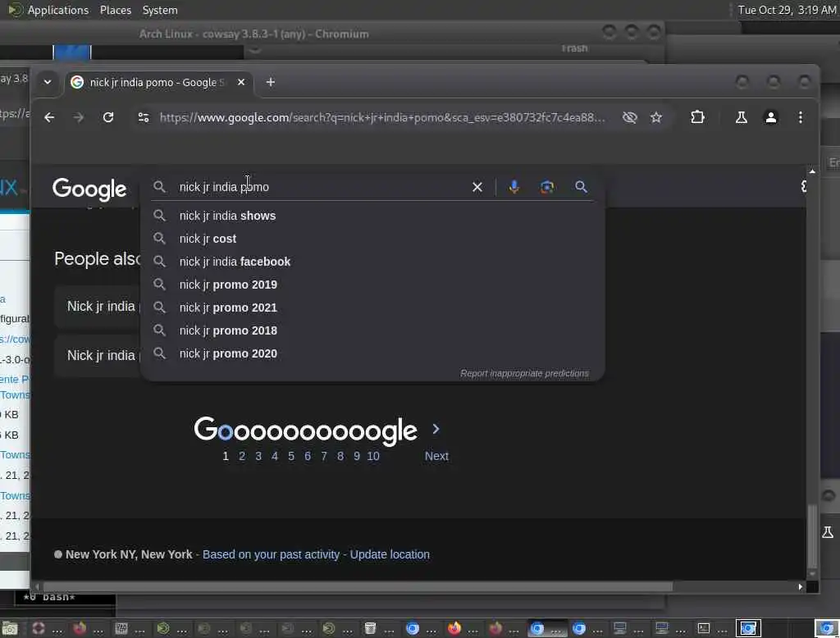Start voice search with microphone
840x638 pixels.
[x=514, y=187]
